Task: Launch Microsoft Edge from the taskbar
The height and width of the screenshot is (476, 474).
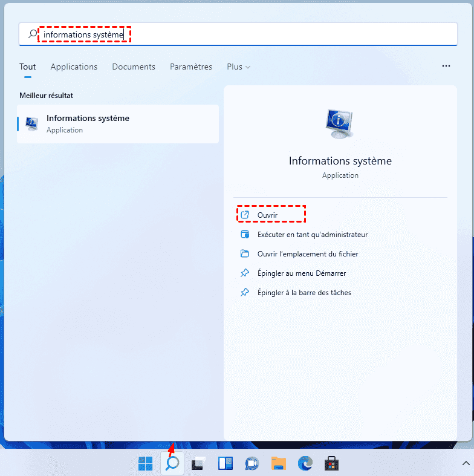Action: point(305,463)
